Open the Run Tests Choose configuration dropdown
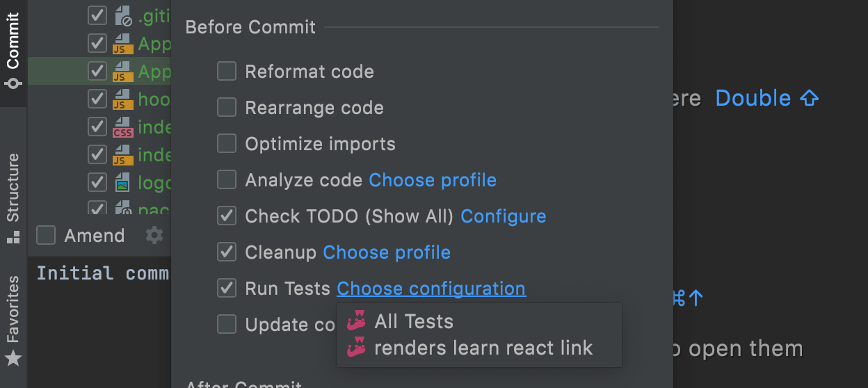 pos(431,289)
